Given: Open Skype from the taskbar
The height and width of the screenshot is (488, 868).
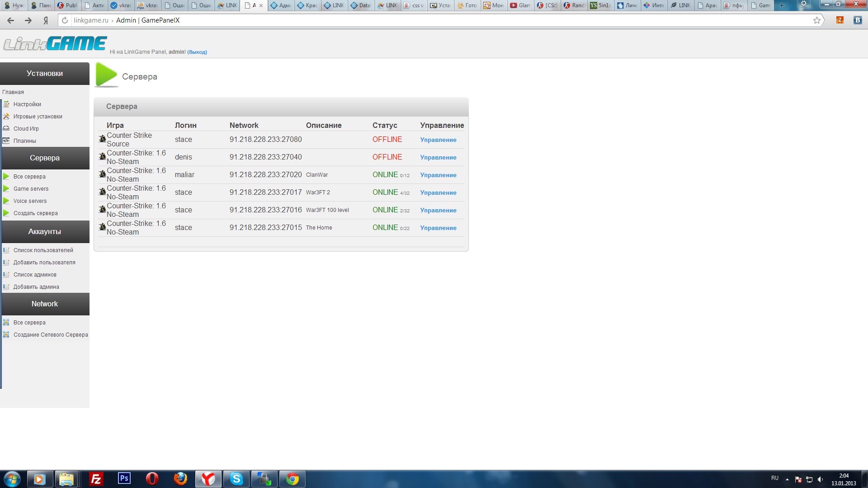Looking at the screenshot, I should click(236, 479).
